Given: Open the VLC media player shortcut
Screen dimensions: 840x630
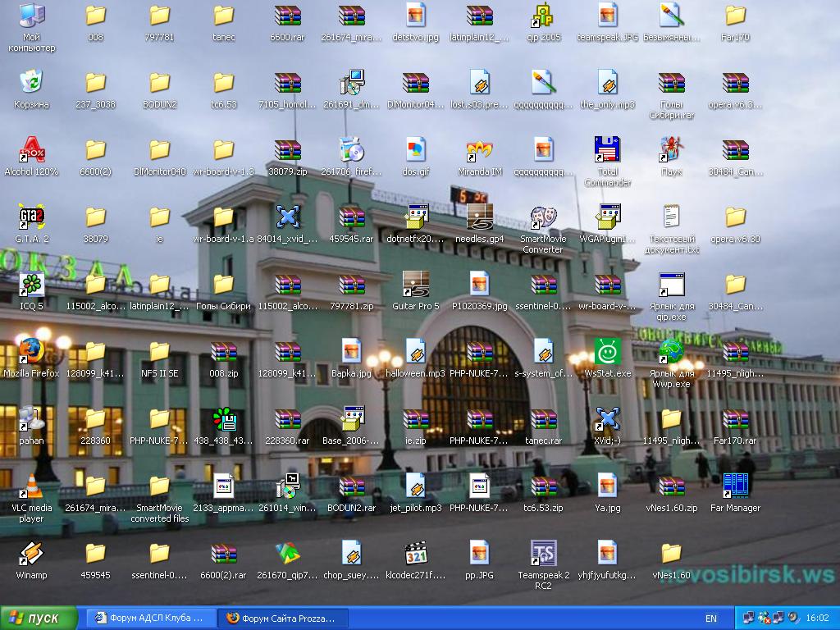Looking at the screenshot, I should click(32, 487).
